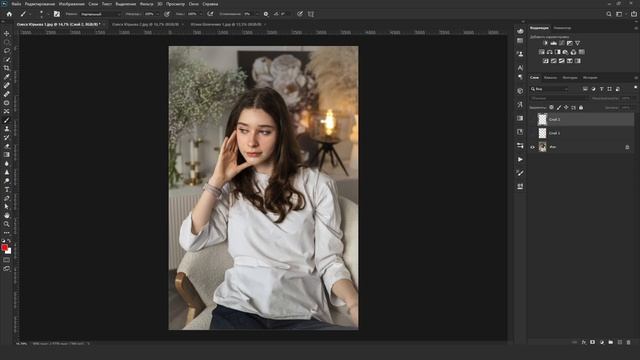Screen dimensions: 640x360
Task: Open the Изображение menu
Action: 71,4
